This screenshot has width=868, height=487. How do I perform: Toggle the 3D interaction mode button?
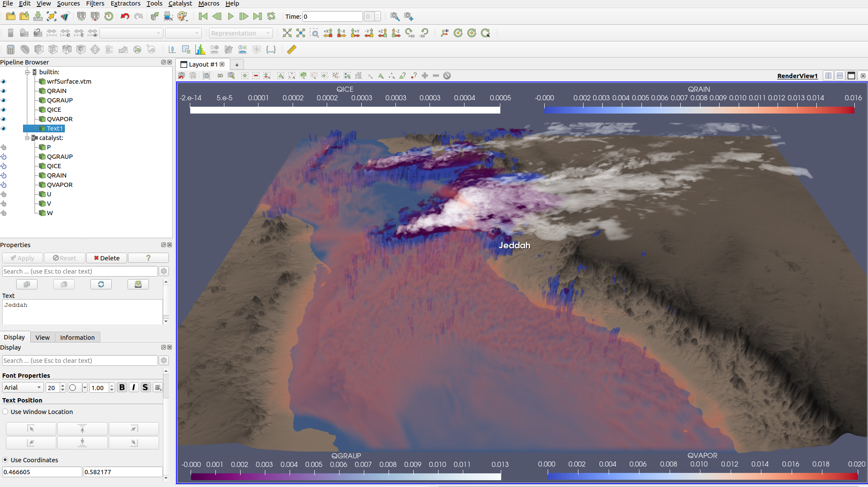point(220,76)
